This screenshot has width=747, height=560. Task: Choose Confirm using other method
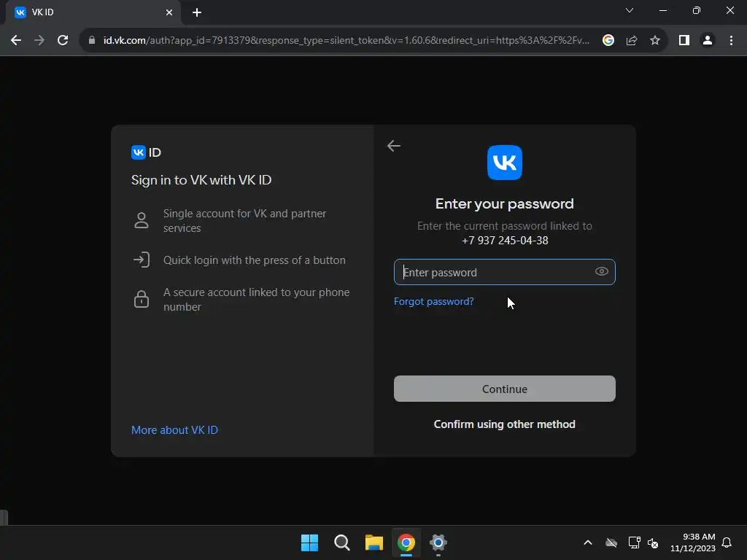(x=505, y=424)
